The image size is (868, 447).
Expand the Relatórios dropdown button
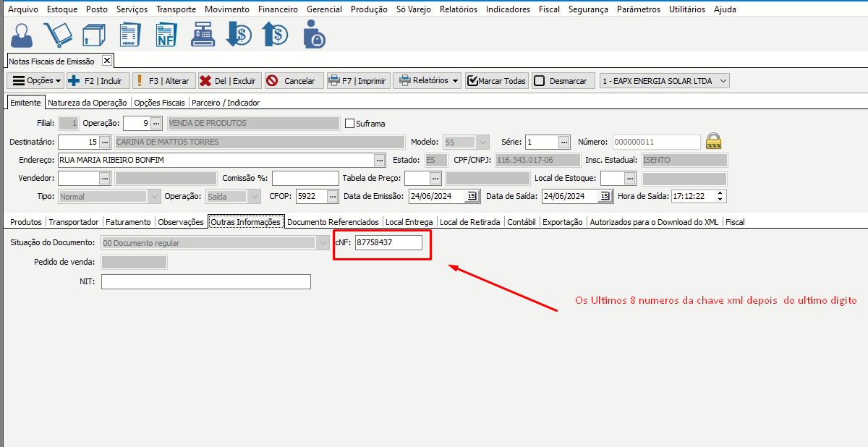click(428, 81)
